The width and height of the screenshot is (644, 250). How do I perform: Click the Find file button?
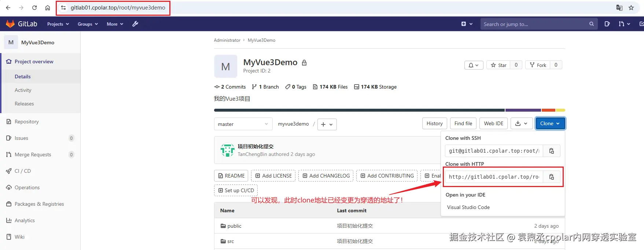tap(463, 123)
